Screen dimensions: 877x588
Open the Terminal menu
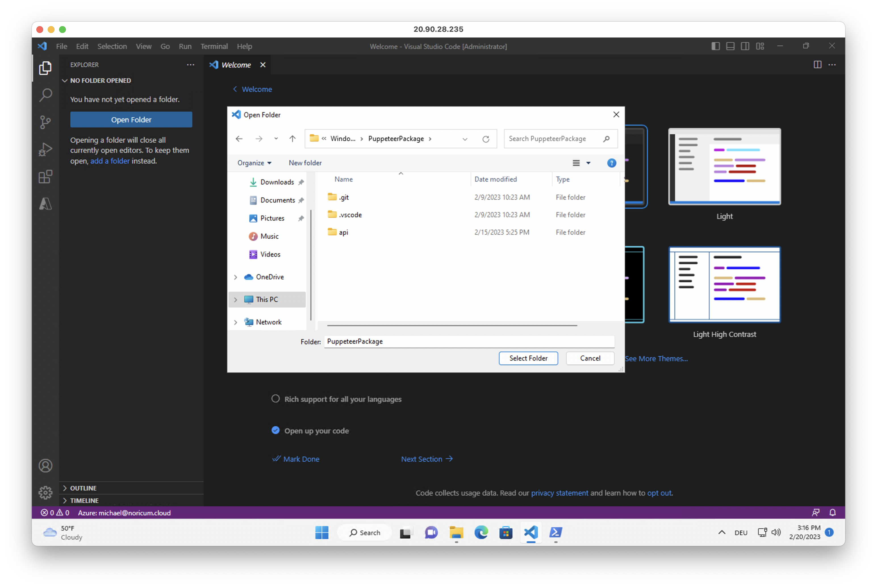[x=214, y=47]
